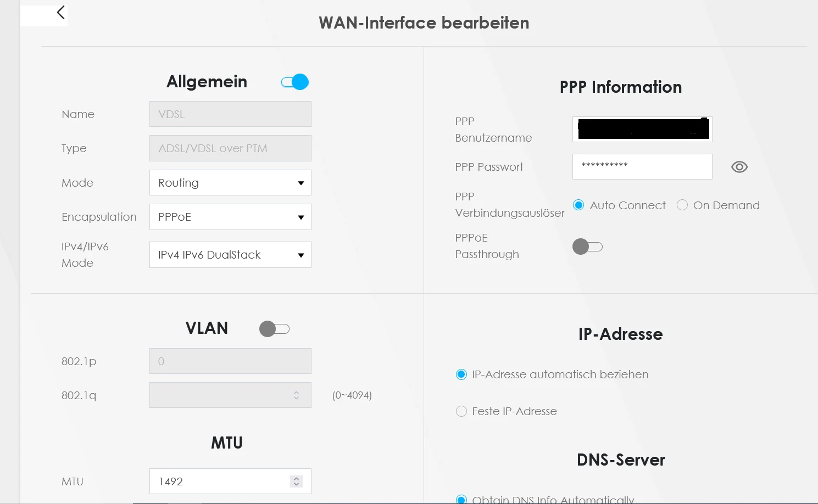Enable PPPoE Passthrough toggle
Viewport: 818px width, 504px height.
point(587,247)
